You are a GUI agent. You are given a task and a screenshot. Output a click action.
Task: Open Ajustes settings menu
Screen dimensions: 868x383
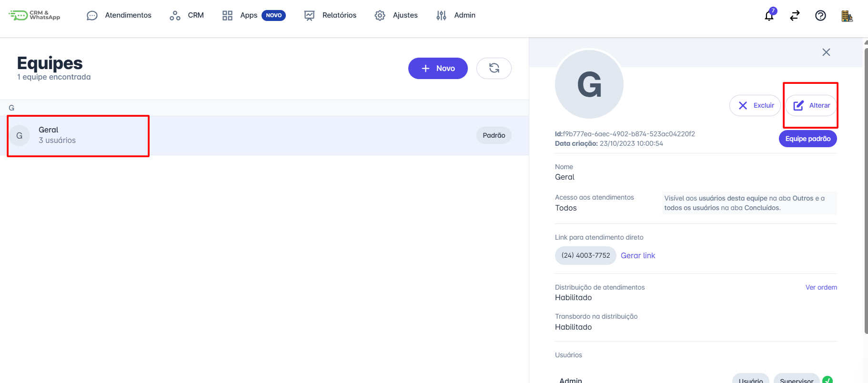pos(396,15)
